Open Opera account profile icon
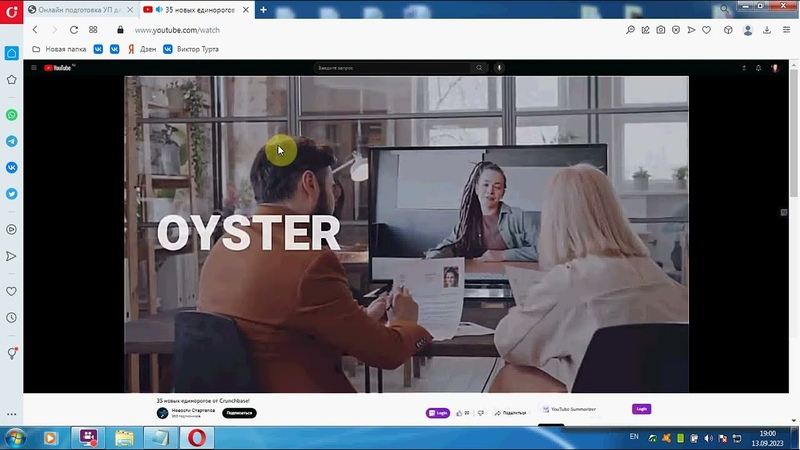This screenshot has width=800, height=450. (x=748, y=30)
